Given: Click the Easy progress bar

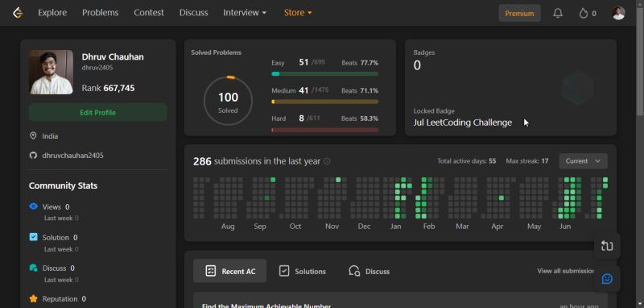Looking at the screenshot, I should pos(325,73).
